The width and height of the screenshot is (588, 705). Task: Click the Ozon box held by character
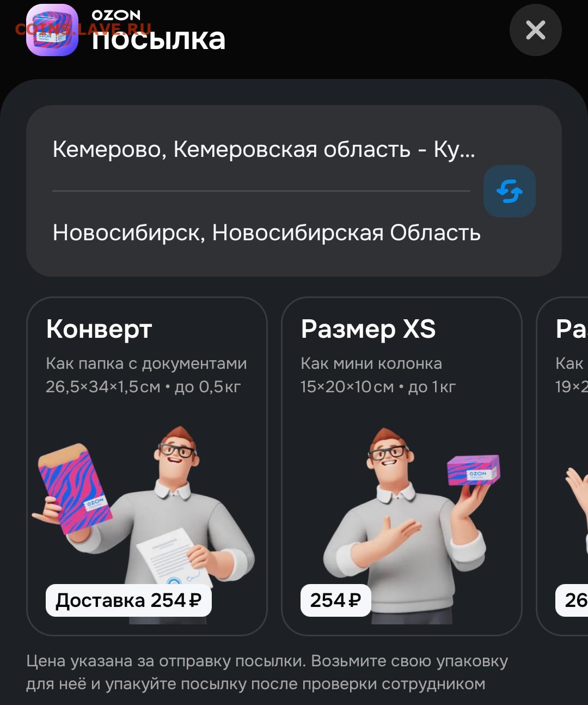[x=473, y=470]
